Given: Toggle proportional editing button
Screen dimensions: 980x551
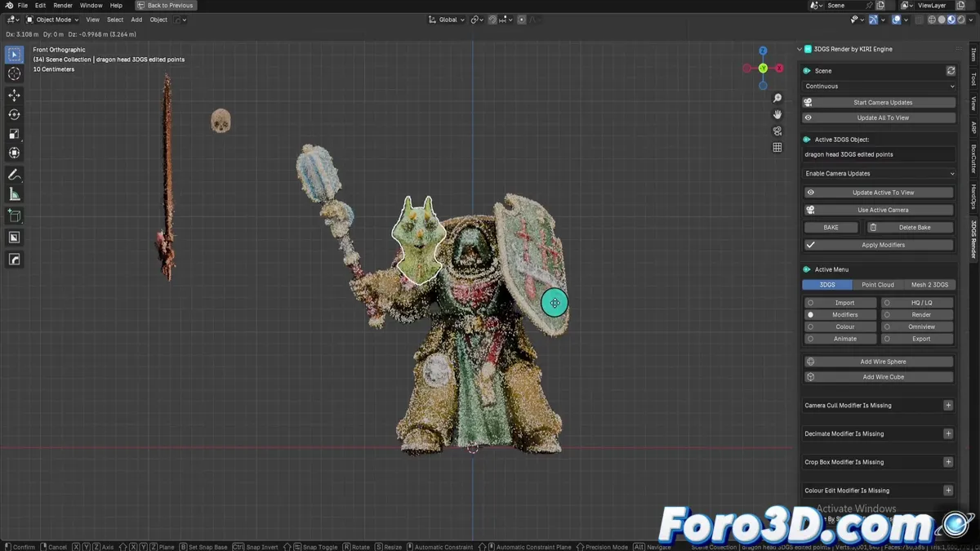Looking at the screenshot, I should pos(522,20).
